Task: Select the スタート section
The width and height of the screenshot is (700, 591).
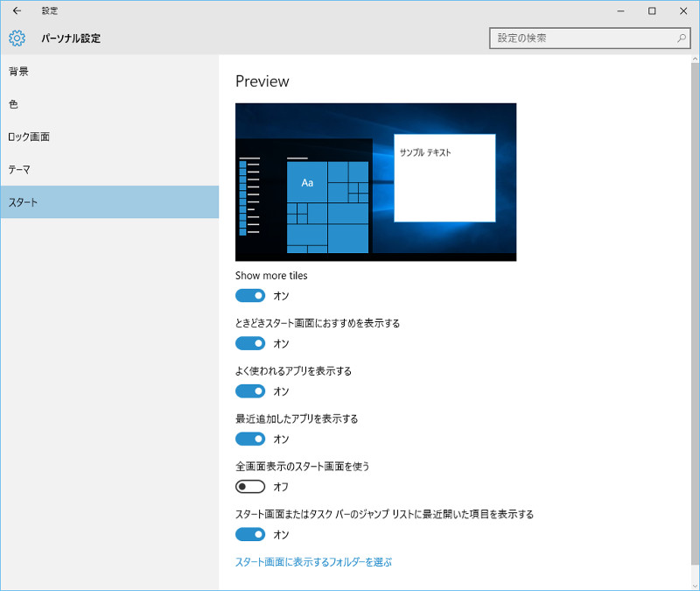Action: tap(109, 202)
